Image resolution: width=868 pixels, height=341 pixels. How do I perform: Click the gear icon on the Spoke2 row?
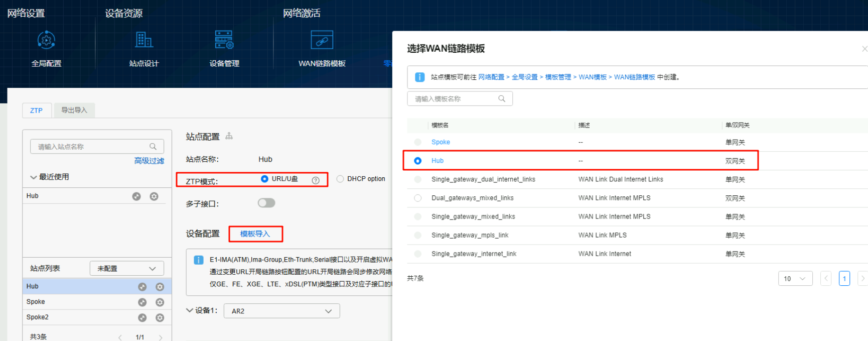click(160, 317)
